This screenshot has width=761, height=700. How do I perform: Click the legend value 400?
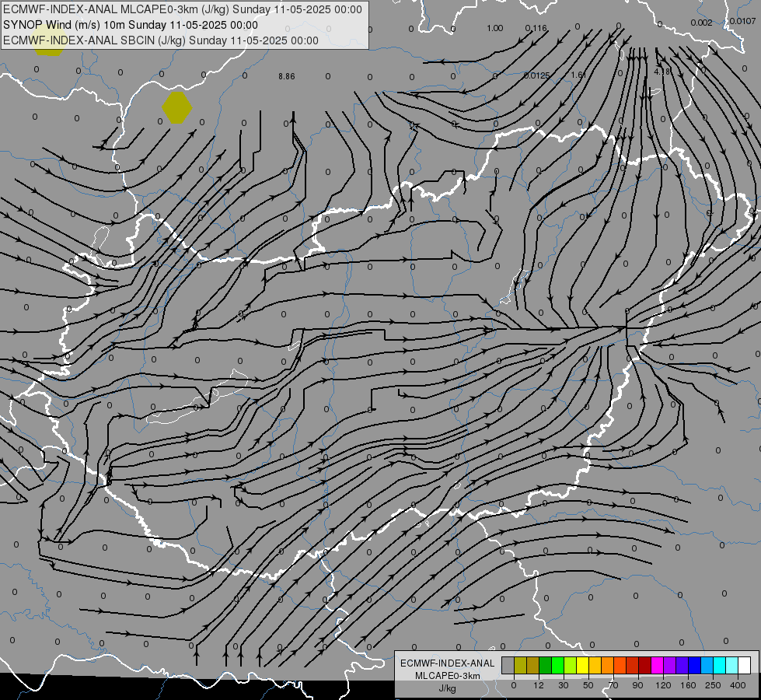pos(738,685)
